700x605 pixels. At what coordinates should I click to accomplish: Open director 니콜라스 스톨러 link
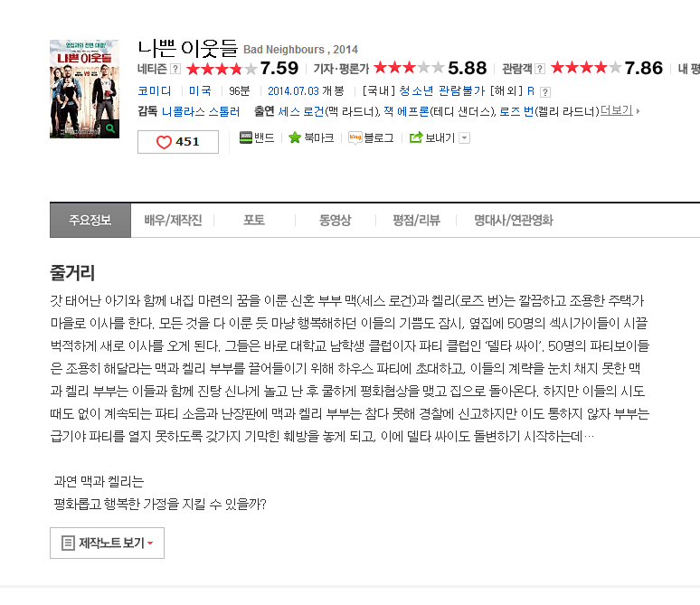click(x=201, y=111)
